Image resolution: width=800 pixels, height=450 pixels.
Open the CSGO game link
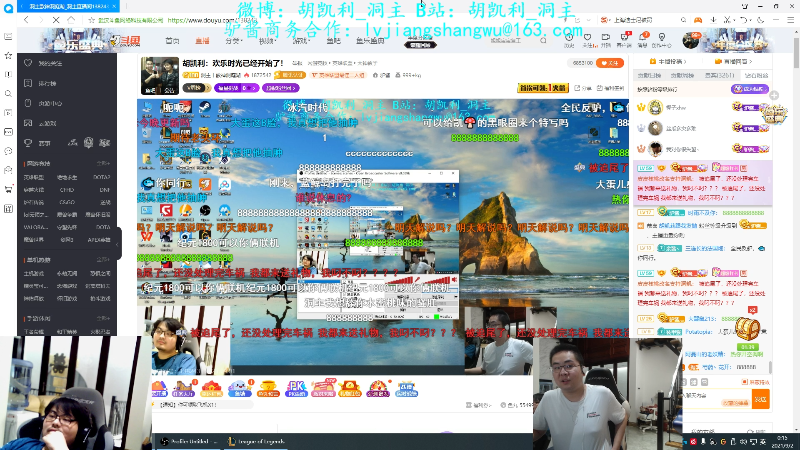click(67, 202)
